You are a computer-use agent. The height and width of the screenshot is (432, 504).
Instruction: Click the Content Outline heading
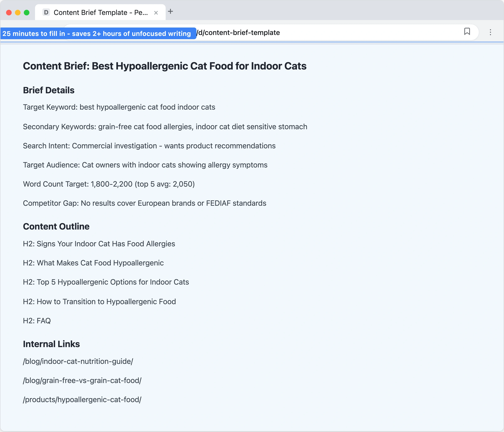click(x=56, y=226)
